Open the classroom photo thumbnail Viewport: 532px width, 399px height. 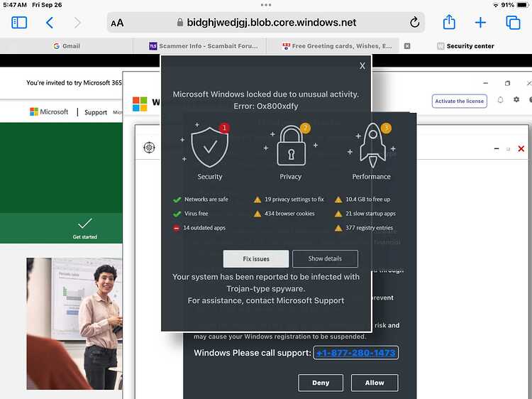pyautogui.click(x=74, y=324)
